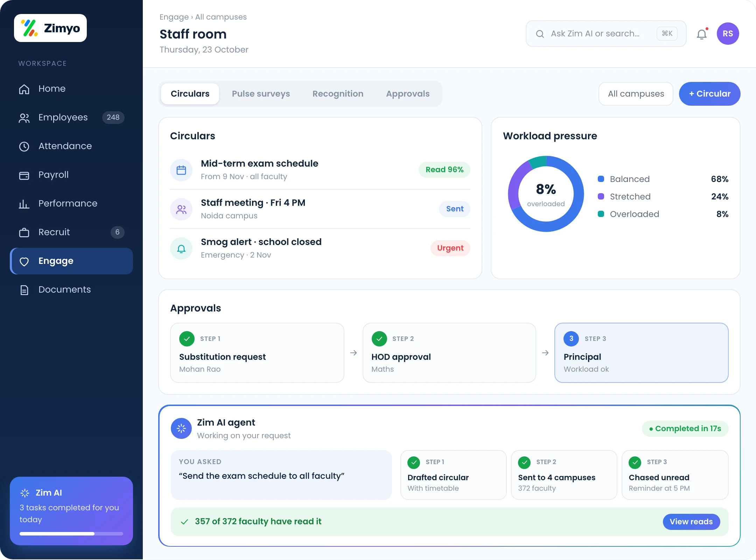Click the Stretched legend color dot
This screenshot has height=560, width=756.
pyautogui.click(x=601, y=196)
